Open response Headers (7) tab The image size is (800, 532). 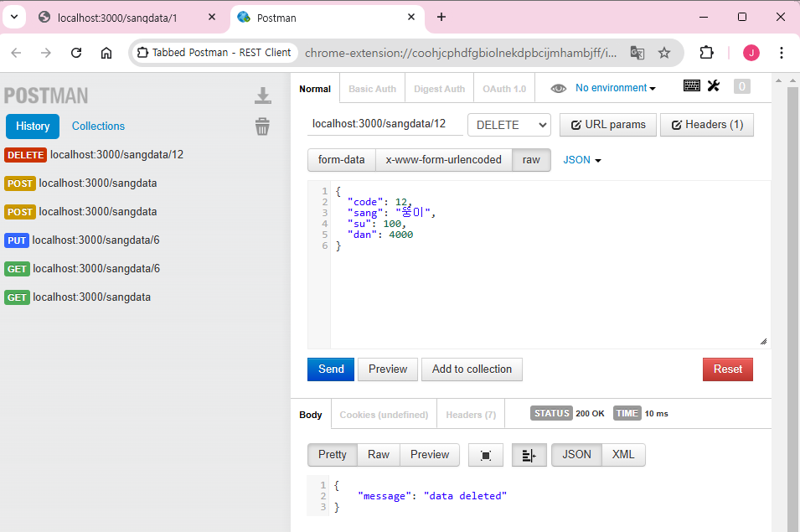(x=471, y=415)
